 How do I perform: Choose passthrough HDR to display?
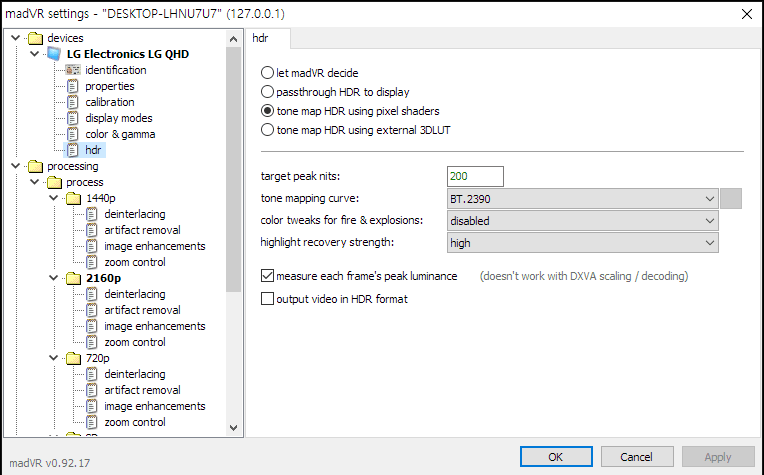click(x=267, y=92)
